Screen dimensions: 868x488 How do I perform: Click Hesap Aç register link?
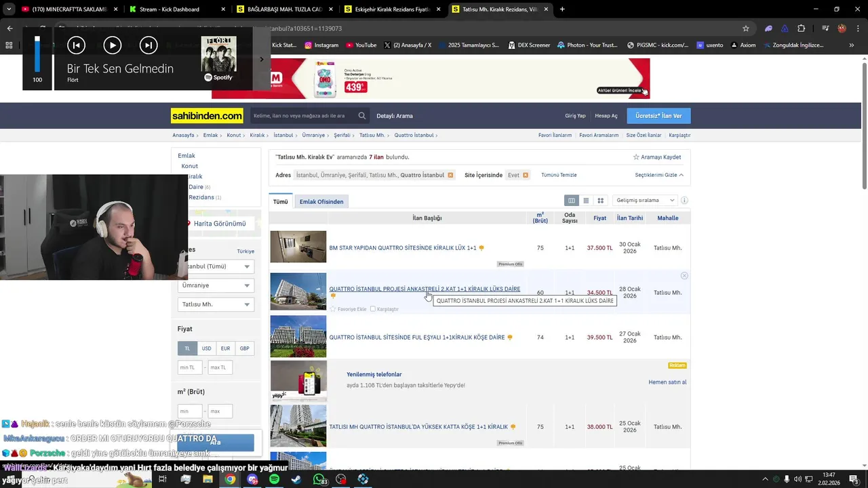coord(606,116)
